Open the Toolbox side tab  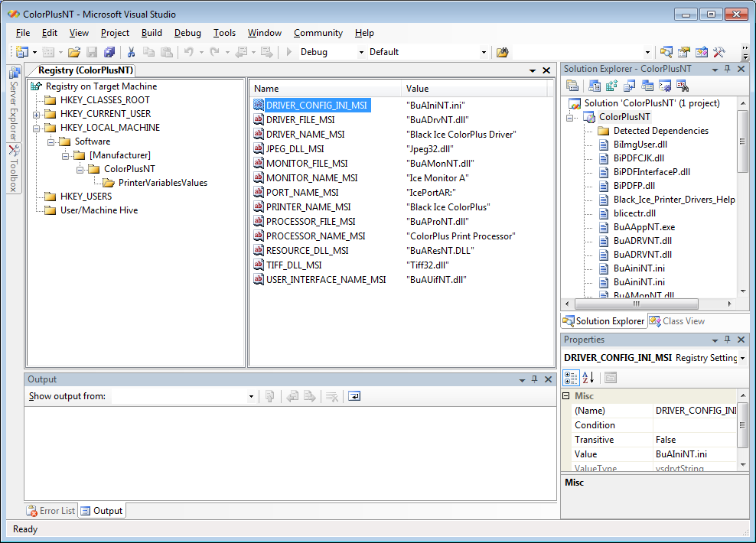pos(14,168)
